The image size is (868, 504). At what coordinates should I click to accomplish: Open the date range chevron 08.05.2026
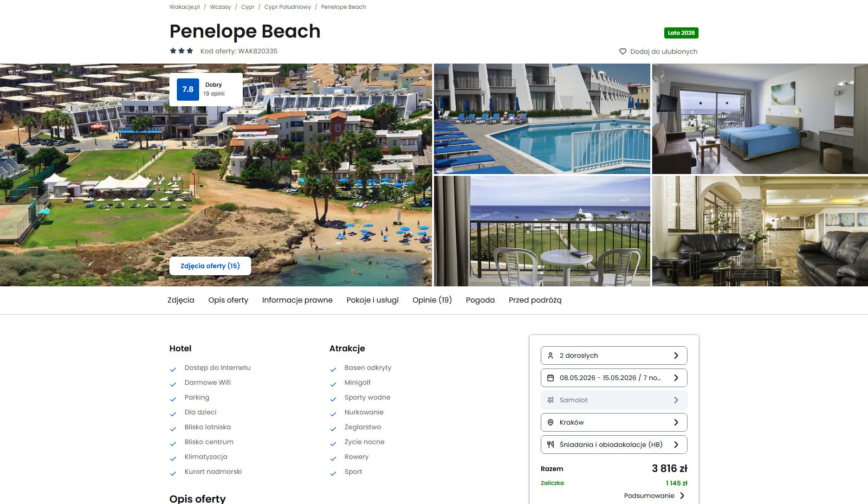[676, 378]
